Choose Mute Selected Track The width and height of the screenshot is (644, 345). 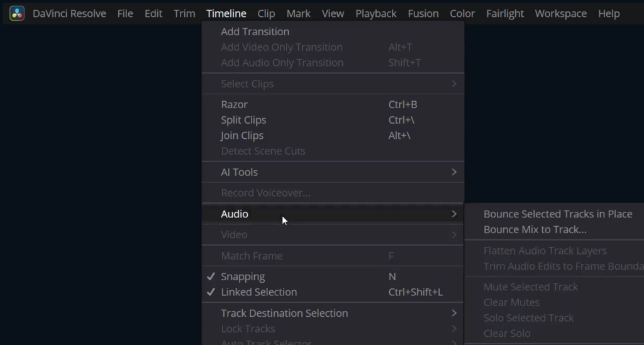[x=555, y=287]
